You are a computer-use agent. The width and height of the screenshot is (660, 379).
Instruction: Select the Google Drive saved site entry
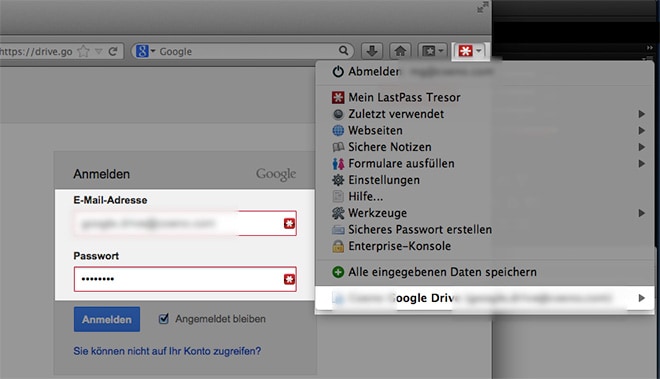tap(484, 298)
